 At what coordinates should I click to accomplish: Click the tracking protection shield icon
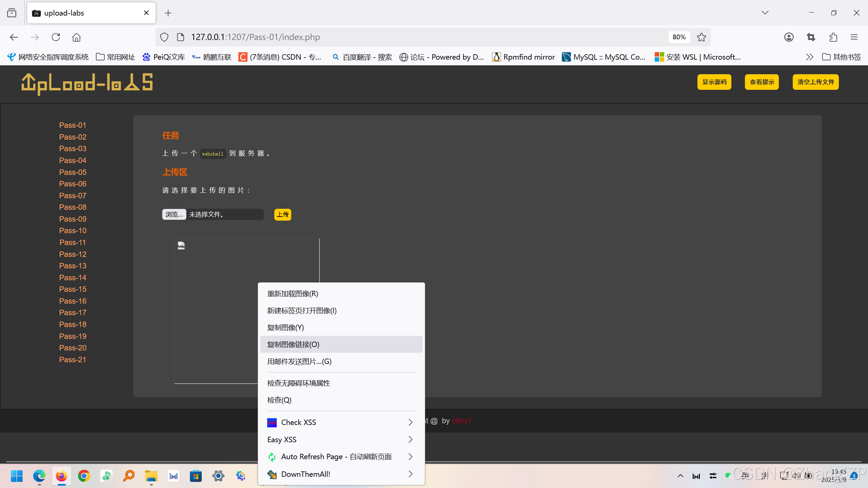(x=164, y=37)
